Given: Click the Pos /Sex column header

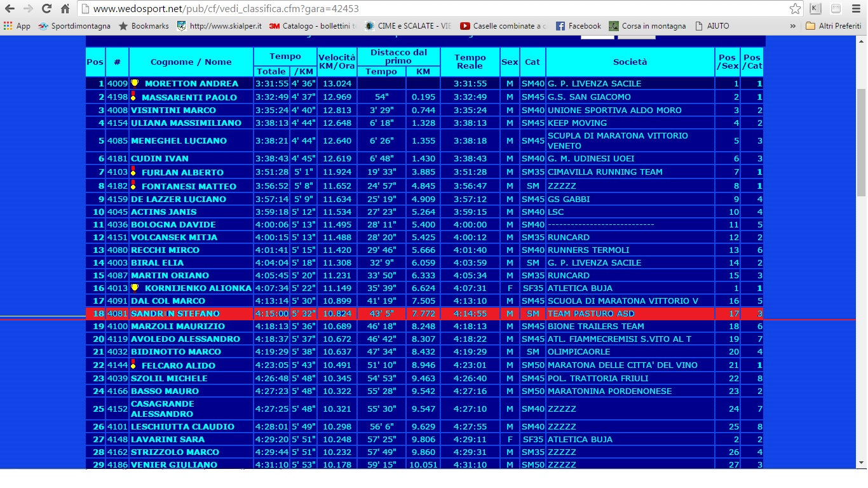Looking at the screenshot, I should point(728,62).
